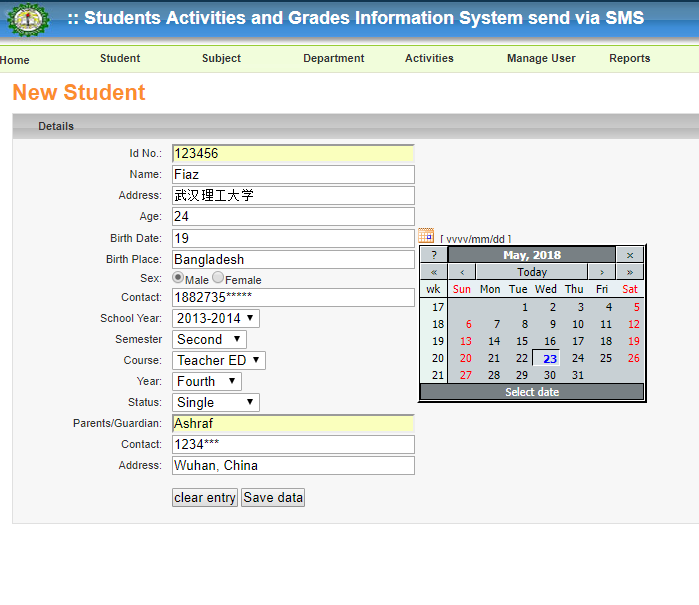Open calendar help with the question mark button
This screenshot has width=699, height=605.
434,255
